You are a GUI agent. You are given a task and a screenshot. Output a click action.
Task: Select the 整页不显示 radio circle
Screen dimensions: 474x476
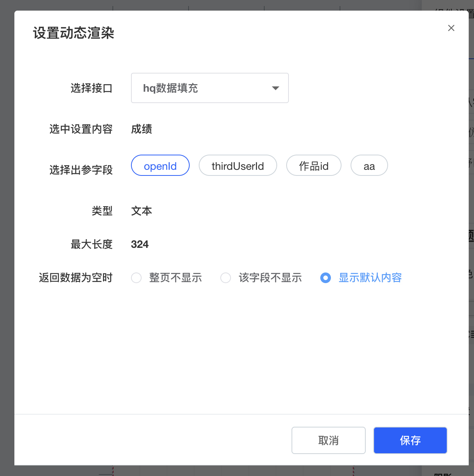click(136, 278)
